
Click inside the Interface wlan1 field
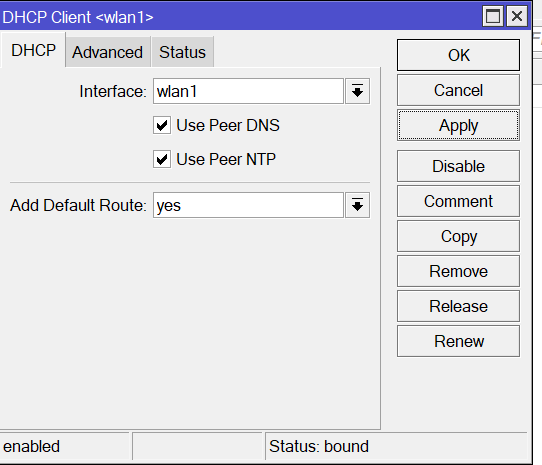pos(248,91)
